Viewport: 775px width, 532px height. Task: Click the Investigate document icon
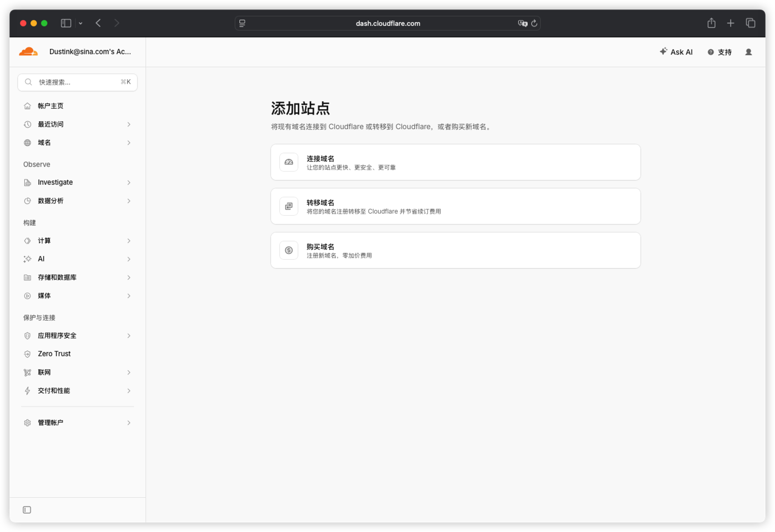27,183
